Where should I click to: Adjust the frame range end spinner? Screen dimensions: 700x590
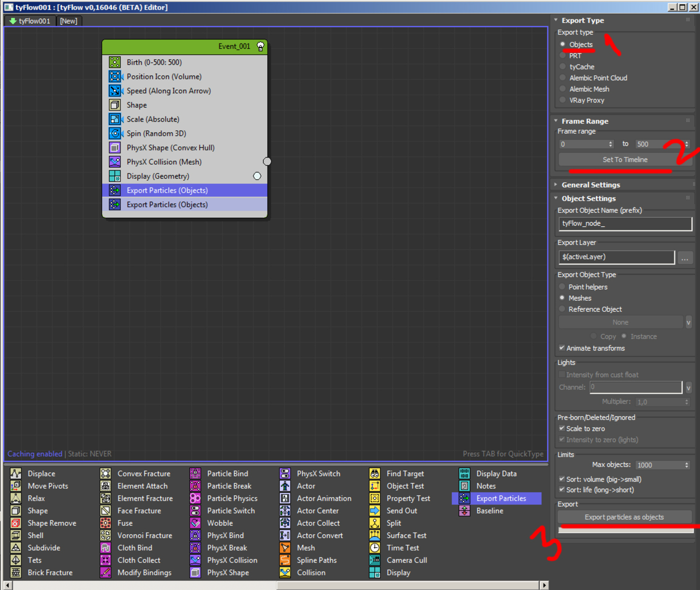pos(686,144)
